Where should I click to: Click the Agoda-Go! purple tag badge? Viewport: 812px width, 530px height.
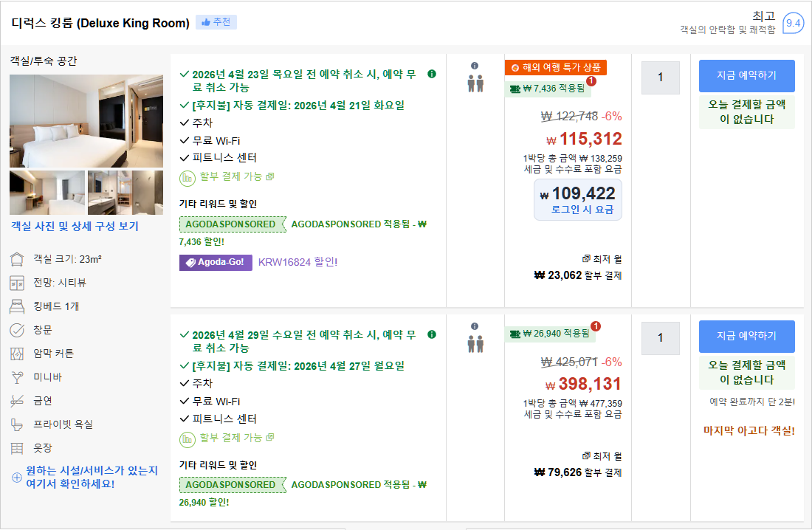216,262
